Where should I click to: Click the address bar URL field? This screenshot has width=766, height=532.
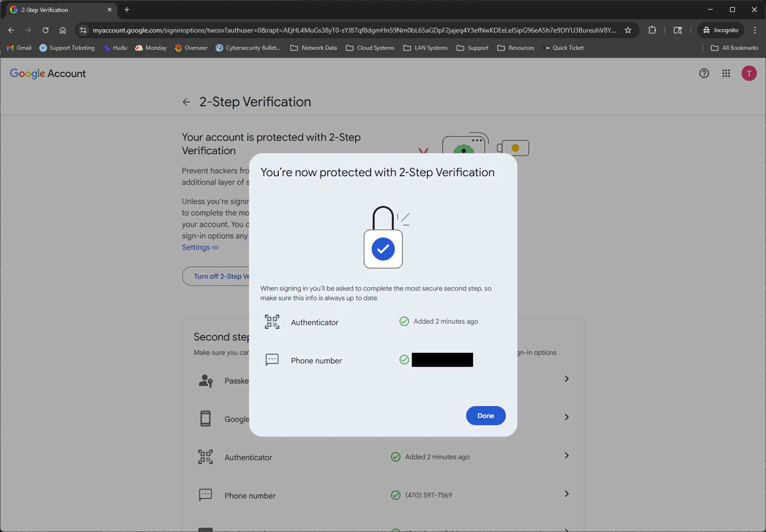(352, 30)
